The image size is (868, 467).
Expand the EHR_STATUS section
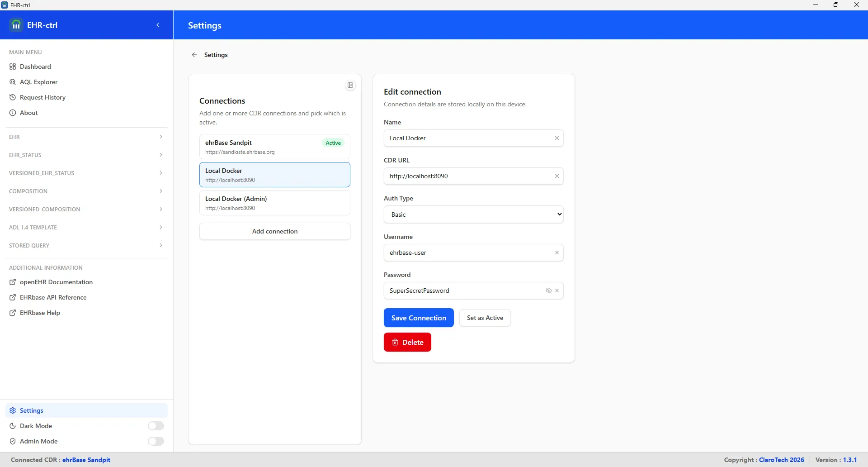(x=86, y=155)
